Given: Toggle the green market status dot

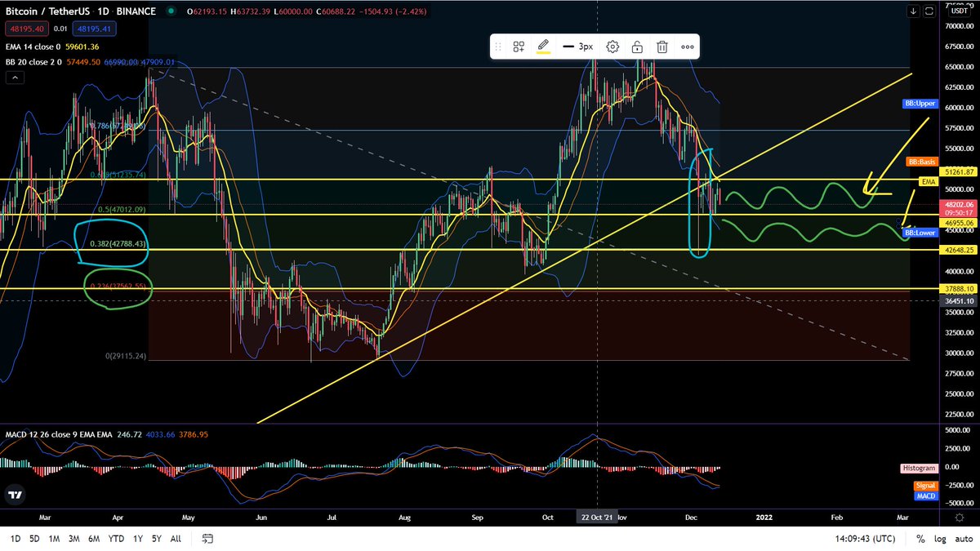Looking at the screenshot, I should [x=169, y=12].
